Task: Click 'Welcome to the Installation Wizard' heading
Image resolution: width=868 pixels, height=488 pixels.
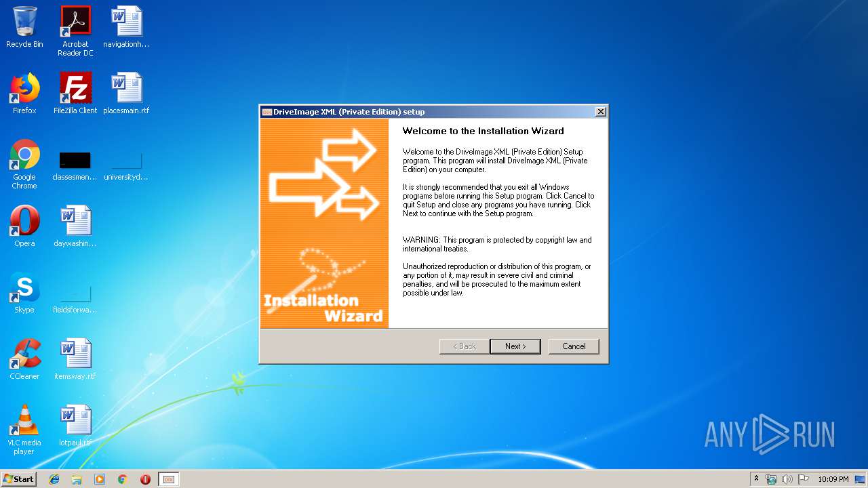Action: tap(484, 131)
